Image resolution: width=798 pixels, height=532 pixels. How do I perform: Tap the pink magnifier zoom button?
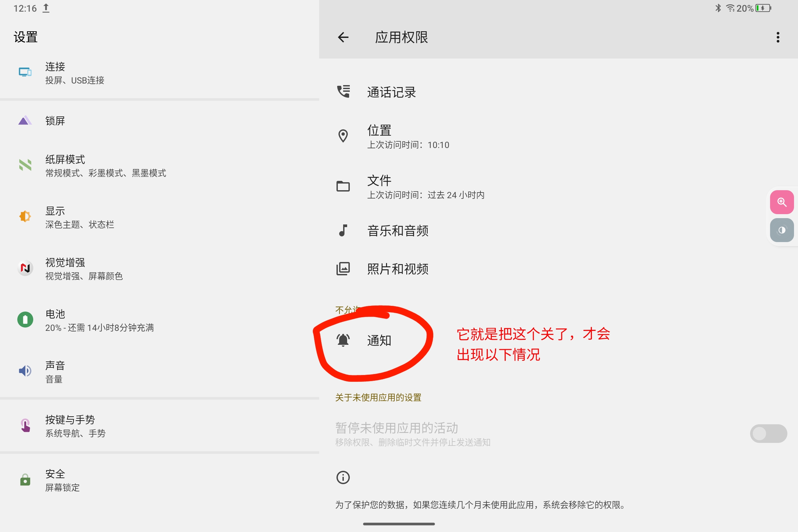[782, 202]
